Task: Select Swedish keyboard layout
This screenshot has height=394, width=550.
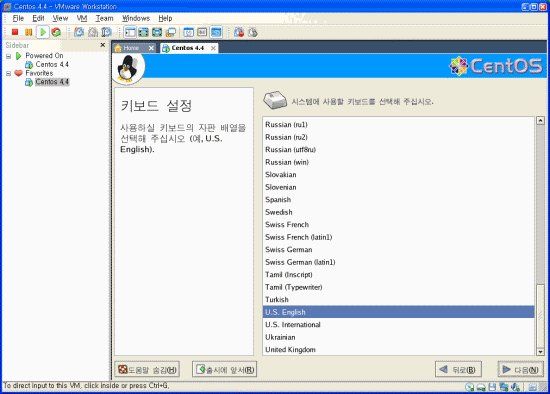Action: click(398, 212)
